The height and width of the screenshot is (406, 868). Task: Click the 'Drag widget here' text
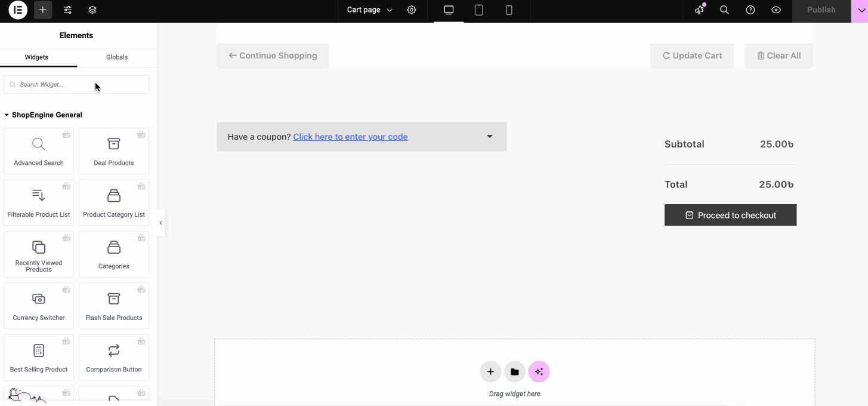[515, 394]
